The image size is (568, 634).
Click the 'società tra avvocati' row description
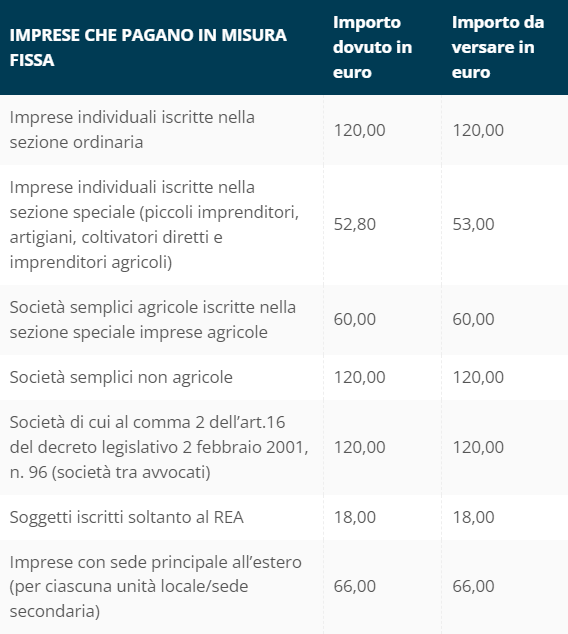click(x=159, y=447)
